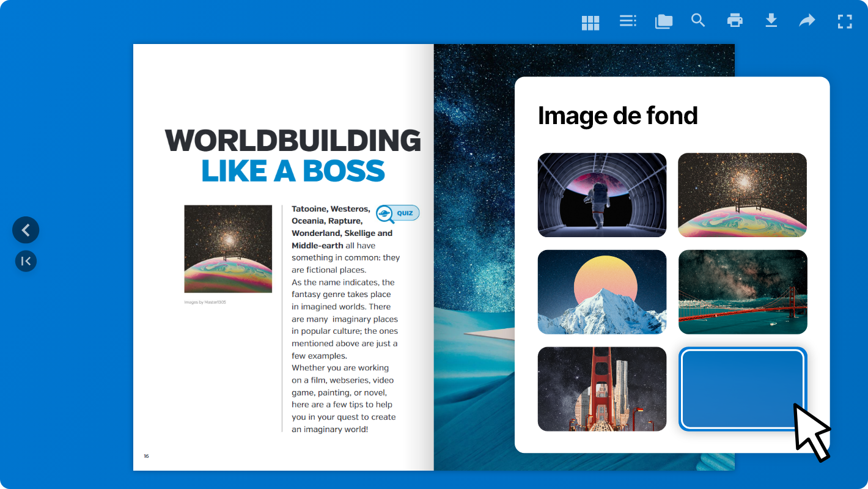
Task: Choose the bridge tower and city background
Action: pos(601,389)
